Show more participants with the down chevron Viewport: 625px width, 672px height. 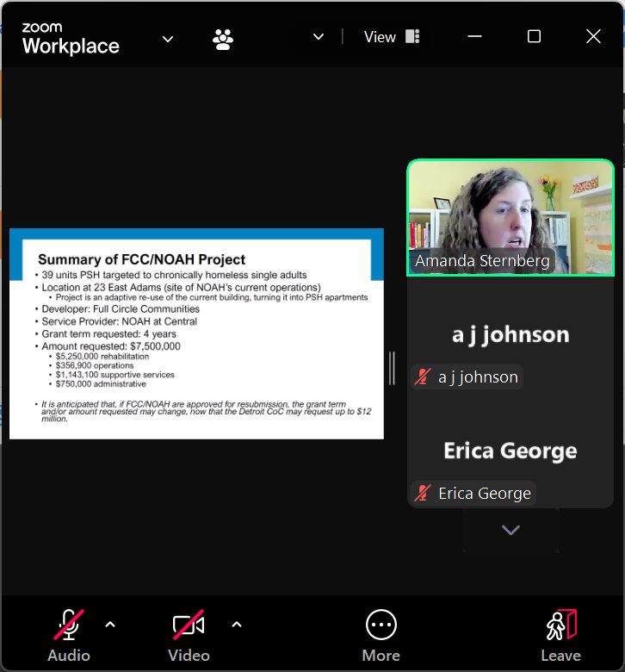[x=511, y=530]
